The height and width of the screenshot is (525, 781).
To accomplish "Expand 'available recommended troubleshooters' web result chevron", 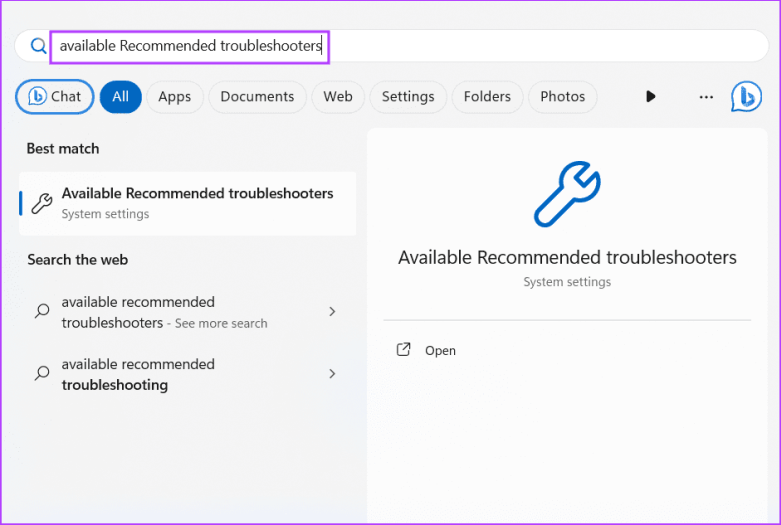I will tap(332, 312).
